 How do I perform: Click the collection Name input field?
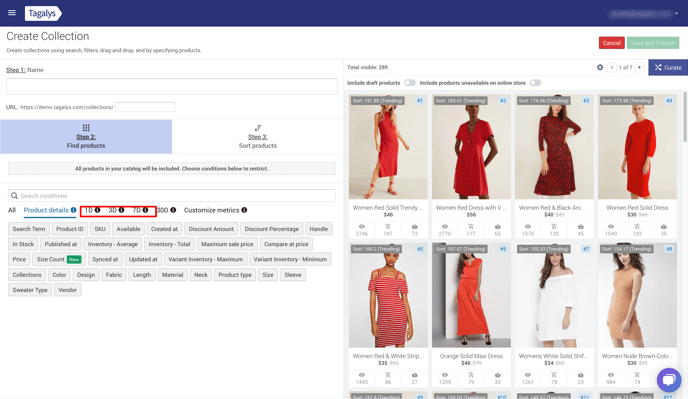point(172,86)
